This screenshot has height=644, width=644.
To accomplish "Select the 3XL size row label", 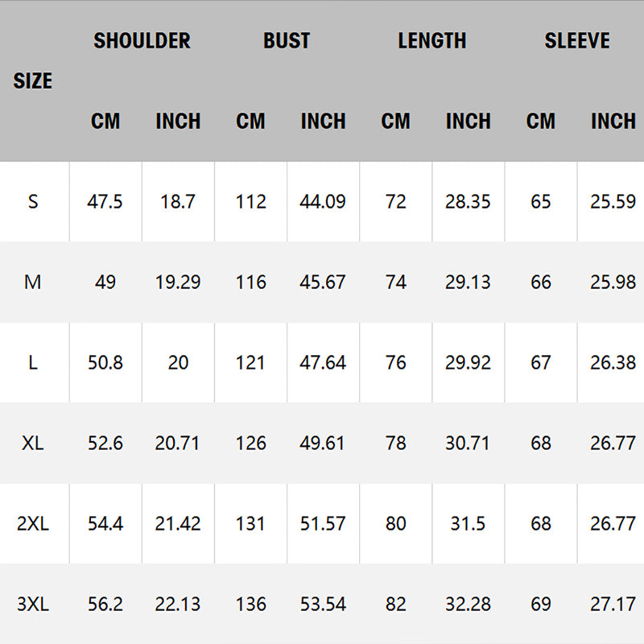I will [33, 604].
